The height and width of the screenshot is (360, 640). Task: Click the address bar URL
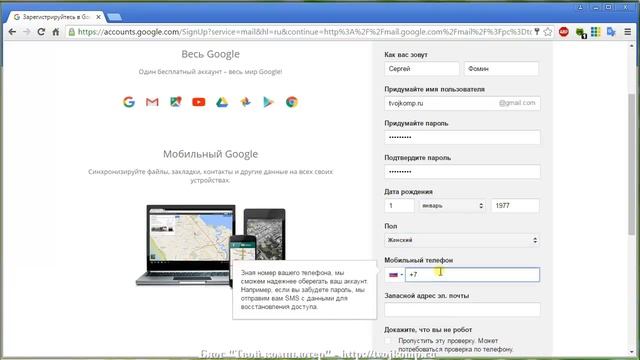[x=304, y=31]
